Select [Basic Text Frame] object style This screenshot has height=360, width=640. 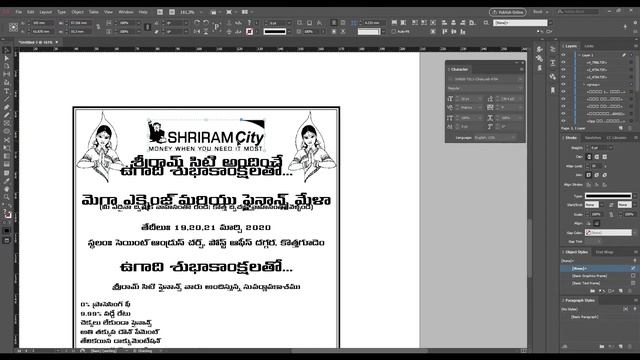(x=586, y=283)
